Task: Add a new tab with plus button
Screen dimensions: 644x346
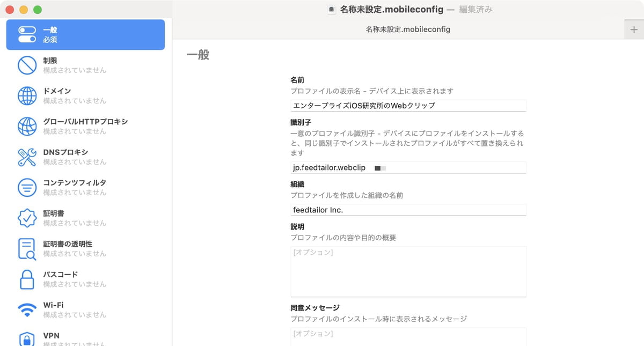Action: [634, 30]
